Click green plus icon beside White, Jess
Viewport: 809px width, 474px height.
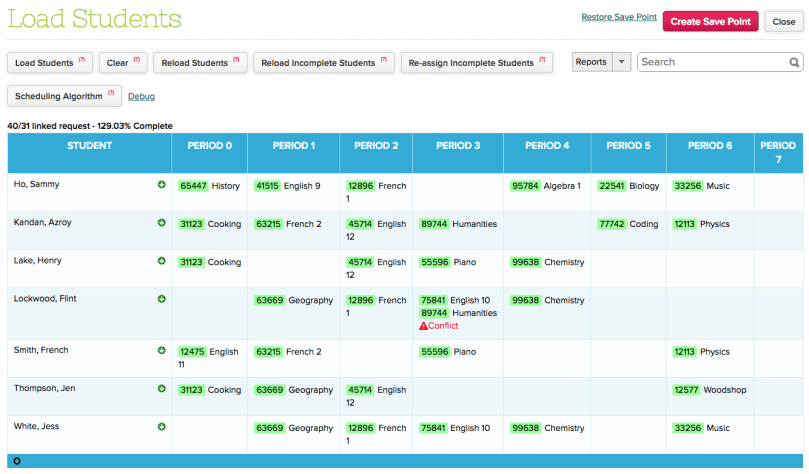click(x=162, y=427)
